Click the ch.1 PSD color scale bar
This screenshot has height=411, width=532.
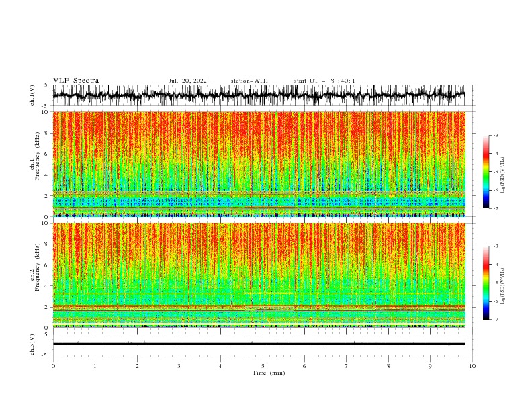point(486,172)
